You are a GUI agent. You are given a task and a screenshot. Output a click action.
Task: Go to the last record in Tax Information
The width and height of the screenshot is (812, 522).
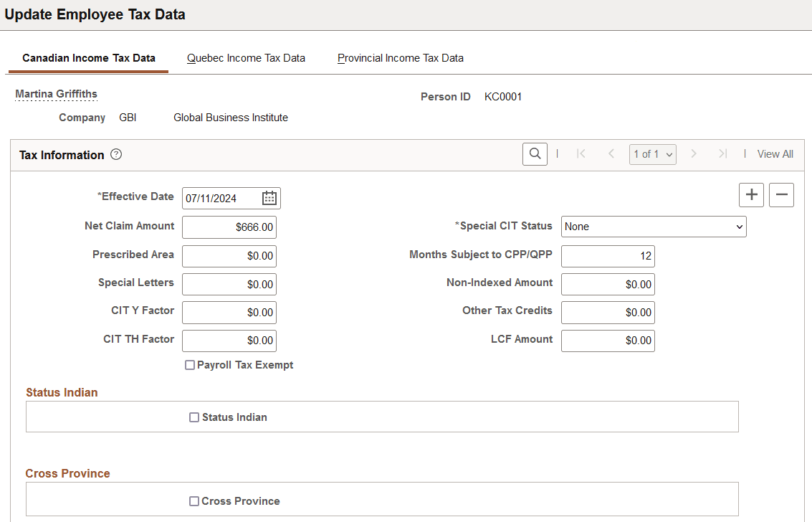coord(722,153)
